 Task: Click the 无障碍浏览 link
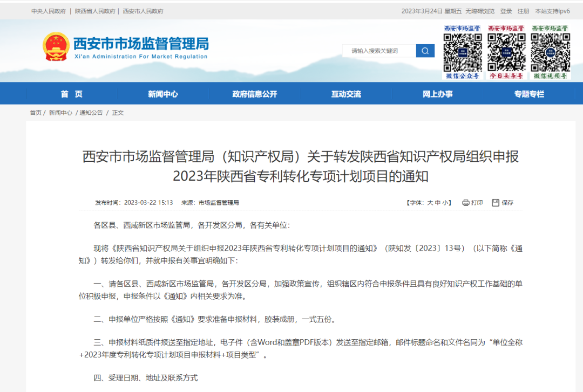[x=480, y=11]
